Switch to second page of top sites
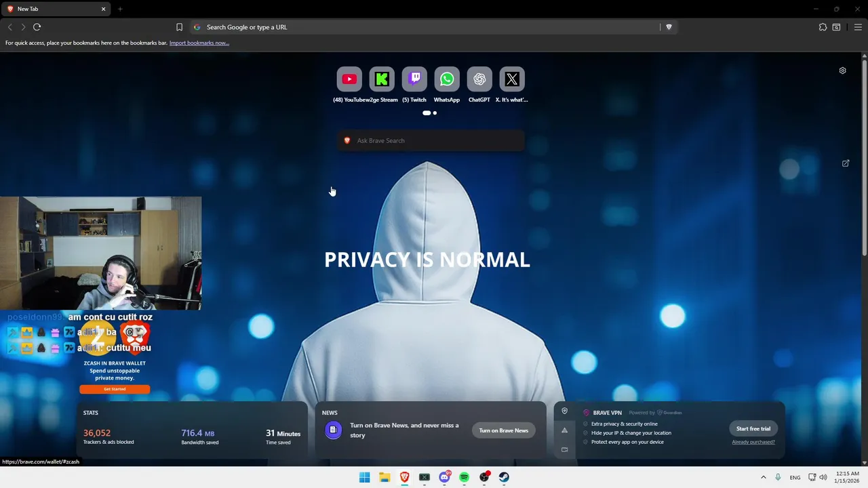The width and height of the screenshot is (868, 488). pos(435,113)
